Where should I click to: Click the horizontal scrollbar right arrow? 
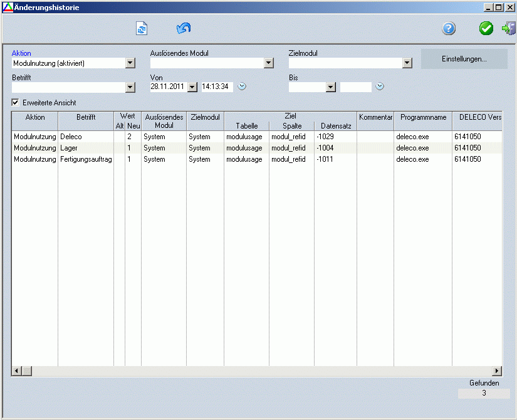click(497, 371)
